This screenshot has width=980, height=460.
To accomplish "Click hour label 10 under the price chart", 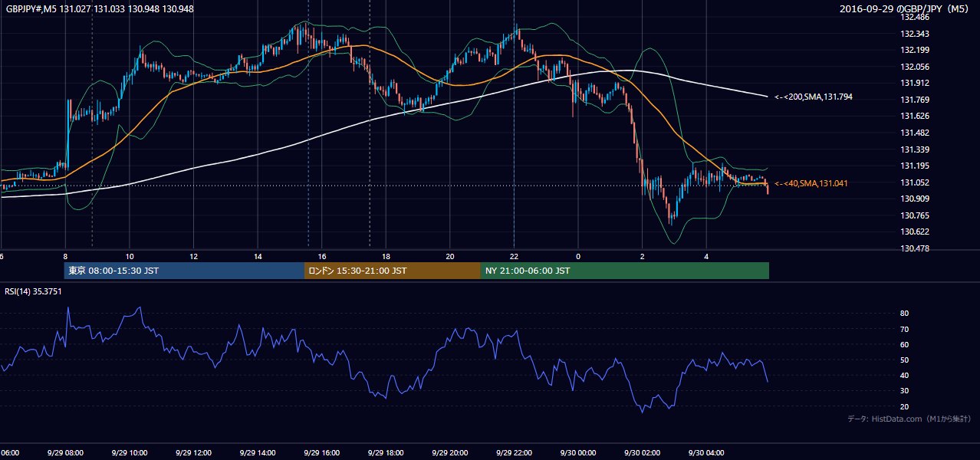I will coord(130,256).
